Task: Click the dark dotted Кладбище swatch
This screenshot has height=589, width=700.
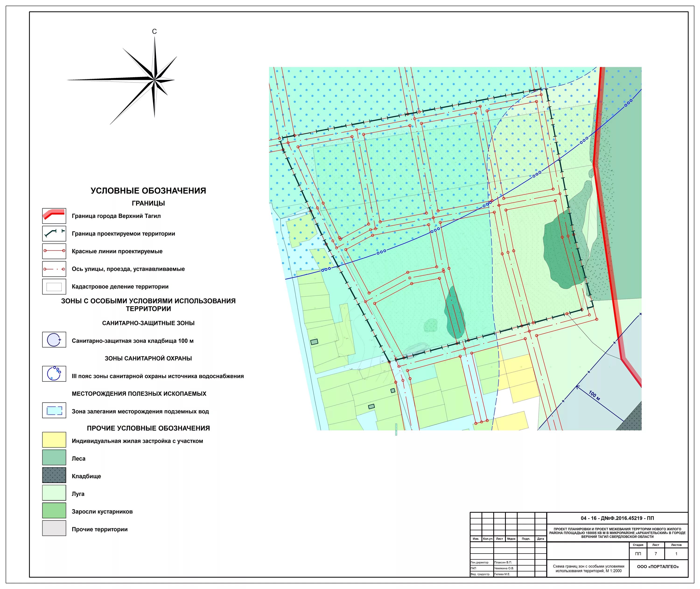Action: (54, 475)
